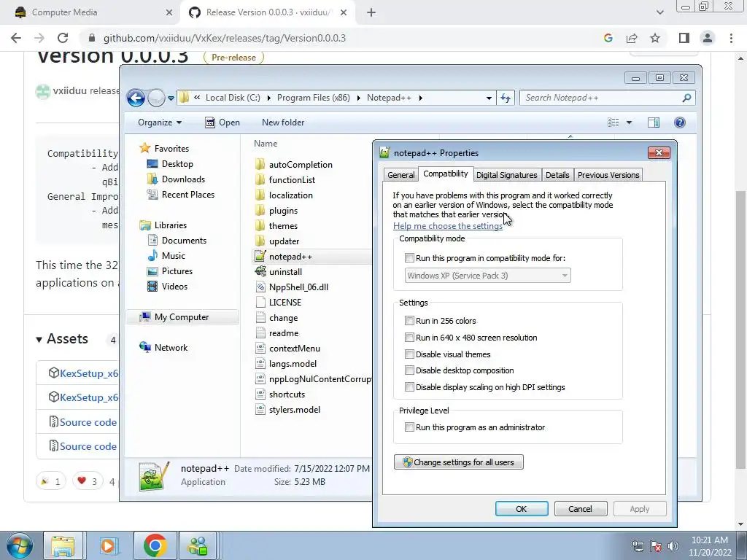Open Windows Start orb
747x560 pixels.
click(20, 545)
